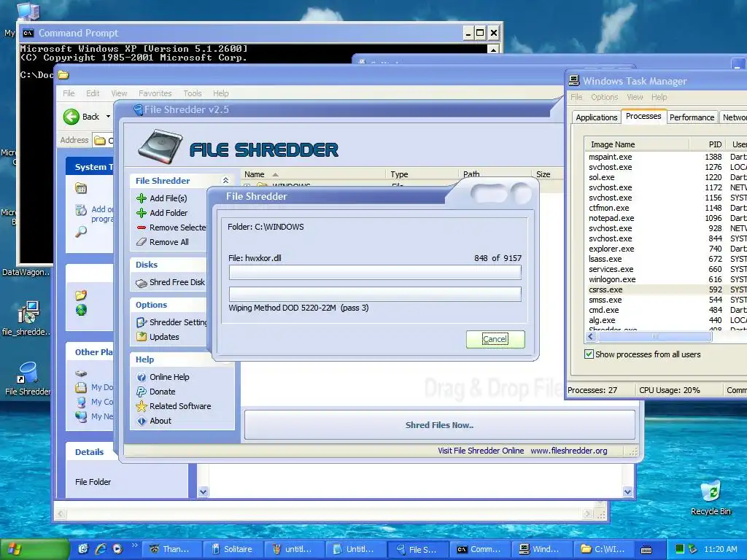The width and height of the screenshot is (747, 560).
Task: Open the www.fileshredder.org link
Action: [569, 451]
